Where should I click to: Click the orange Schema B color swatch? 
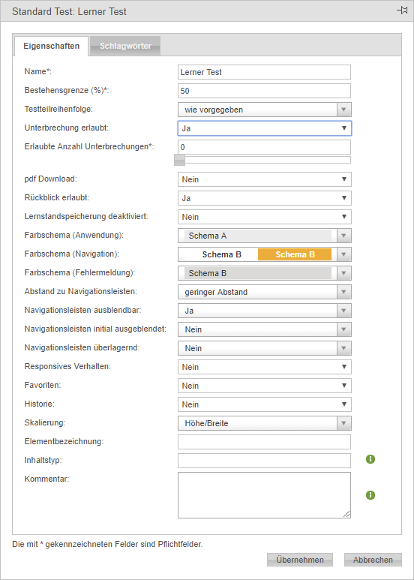pyautogui.click(x=294, y=254)
